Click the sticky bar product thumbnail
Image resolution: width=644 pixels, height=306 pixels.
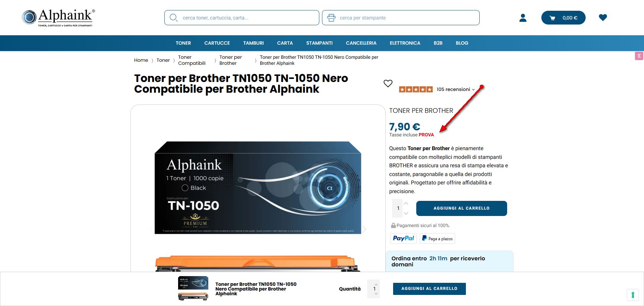(x=193, y=288)
